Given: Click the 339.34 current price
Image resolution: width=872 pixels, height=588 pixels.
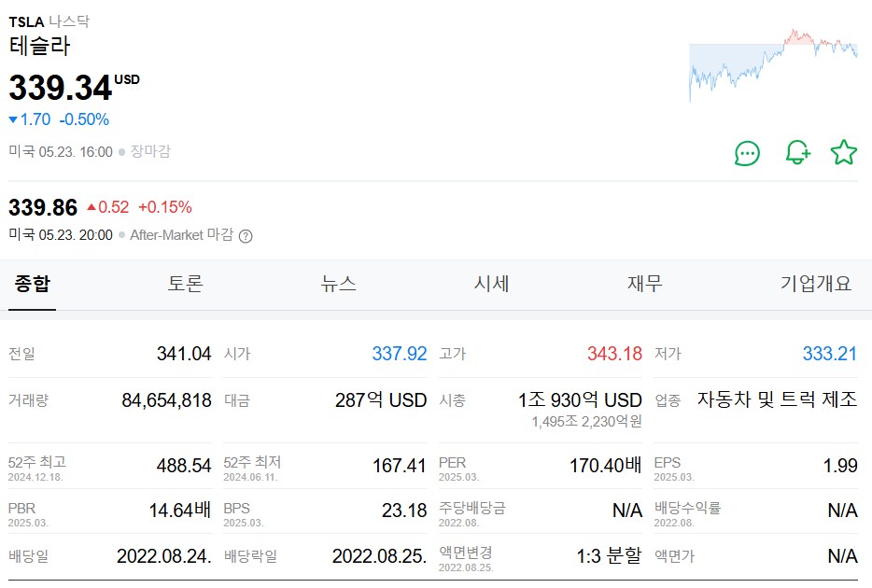Looking at the screenshot, I should tap(61, 88).
